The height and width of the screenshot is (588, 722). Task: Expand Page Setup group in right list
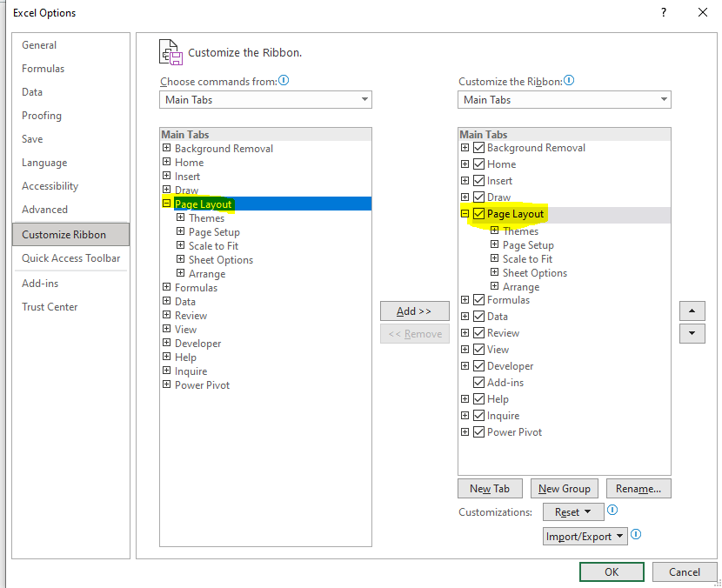[495, 244]
